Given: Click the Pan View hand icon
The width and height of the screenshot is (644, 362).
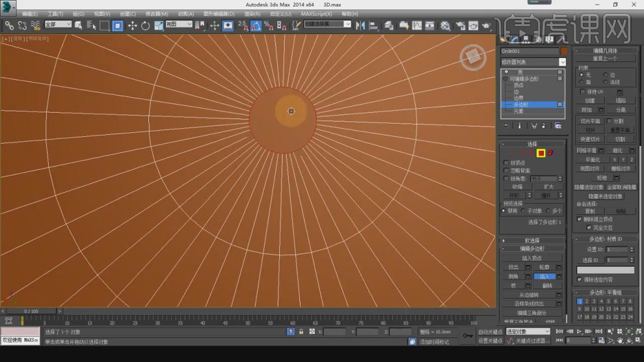Looking at the screenshot, I should click(x=620, y=341).
